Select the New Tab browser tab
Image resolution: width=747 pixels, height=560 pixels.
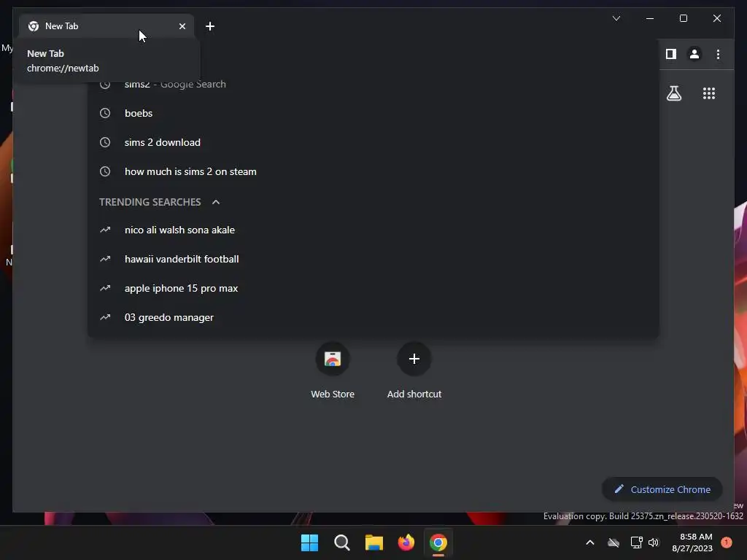pos(107,26)
